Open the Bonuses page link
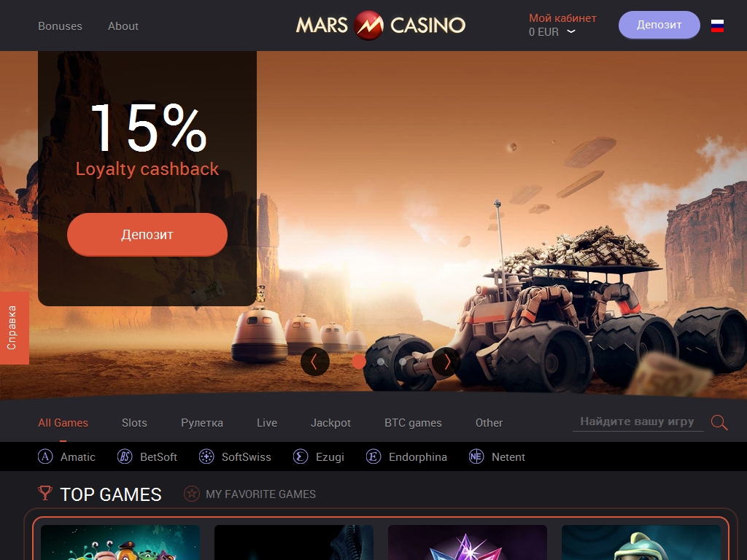 [x=60, y=26]
